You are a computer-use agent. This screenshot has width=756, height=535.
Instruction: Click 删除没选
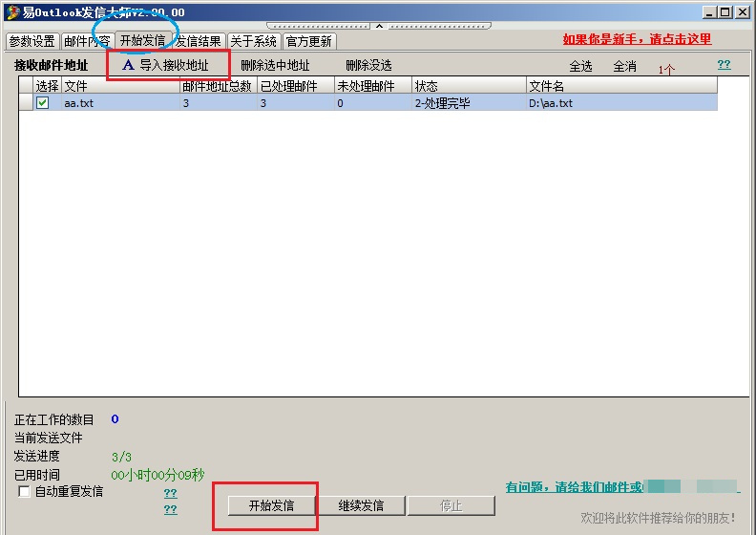[368, 65]
